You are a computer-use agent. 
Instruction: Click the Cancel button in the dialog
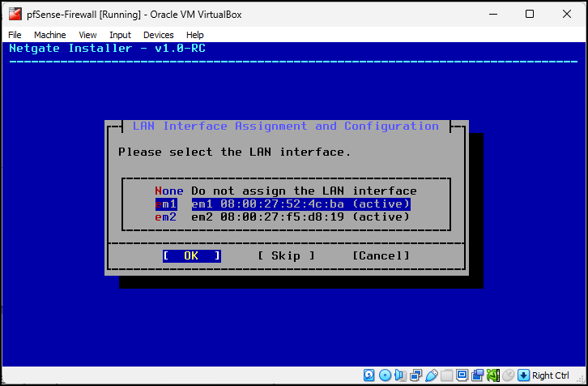pyautogui.click(x=381, y=256)
